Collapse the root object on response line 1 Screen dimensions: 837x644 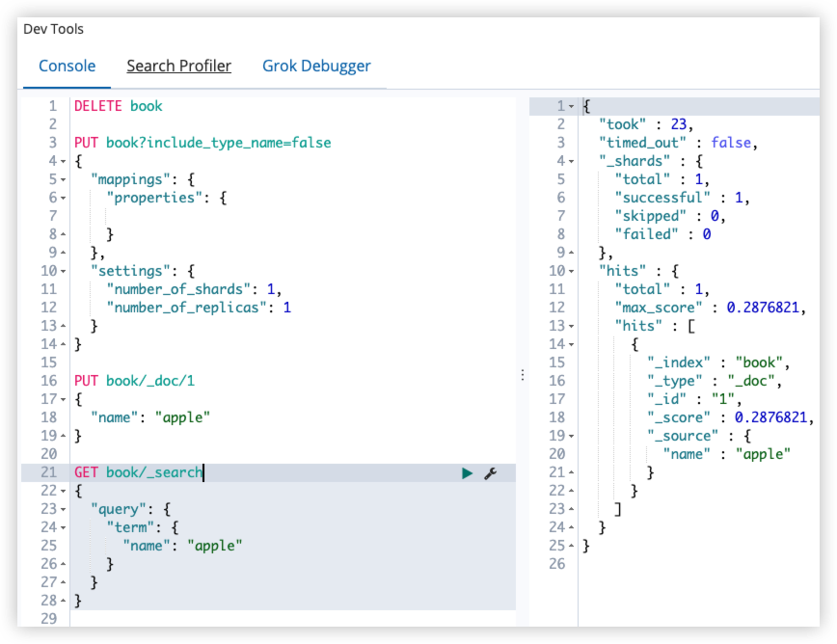pos(571,106)
